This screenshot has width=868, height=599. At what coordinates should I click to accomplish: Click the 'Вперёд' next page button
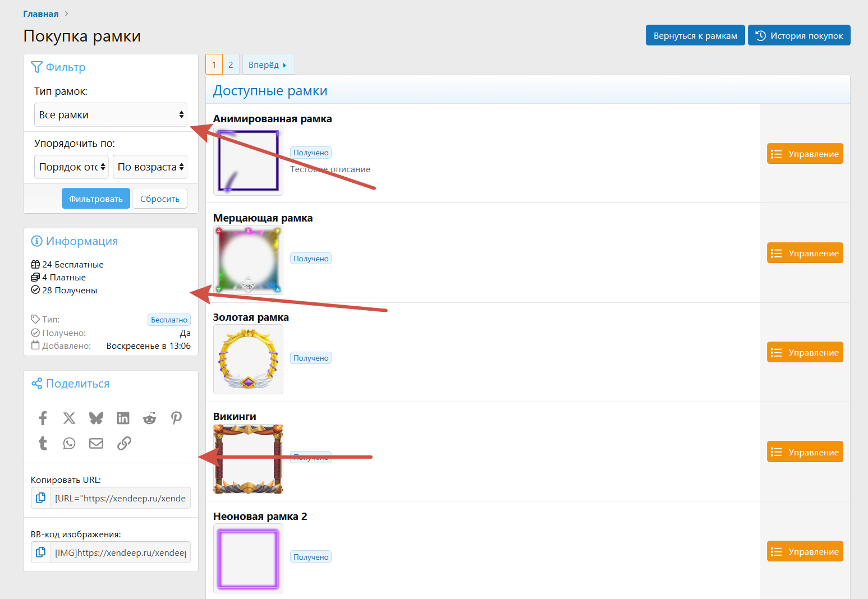(x=268, y=65)
